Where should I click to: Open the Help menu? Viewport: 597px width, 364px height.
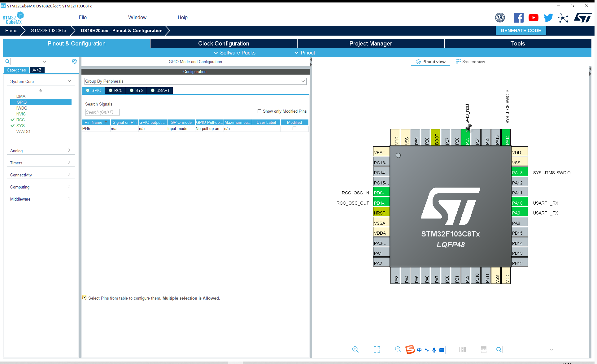click(183, 17)
